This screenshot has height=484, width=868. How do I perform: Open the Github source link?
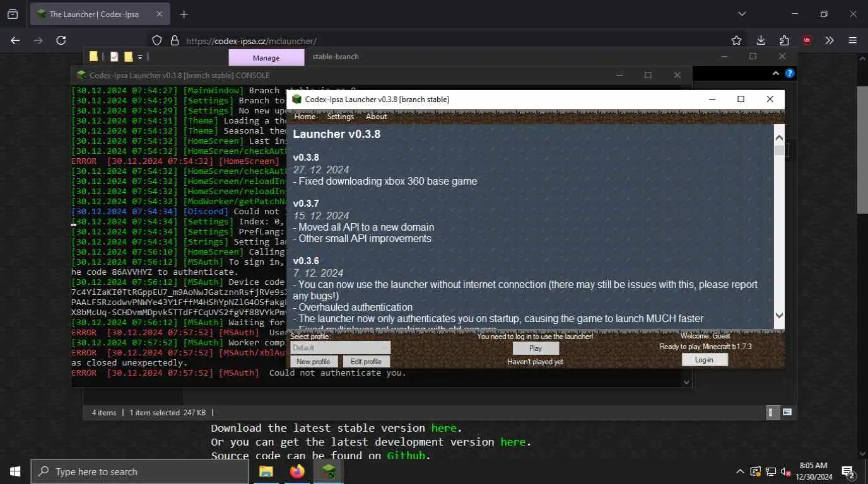coord(406,456)
